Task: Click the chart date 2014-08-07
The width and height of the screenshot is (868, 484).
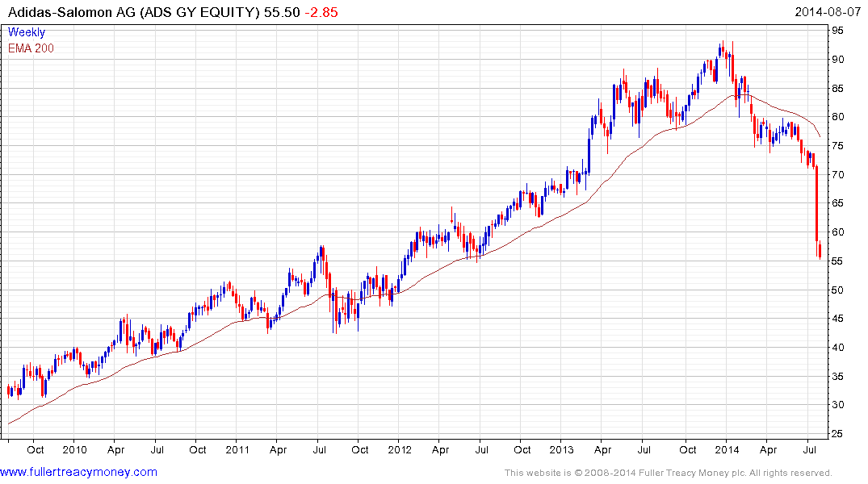Action: [x=828, y=12]
